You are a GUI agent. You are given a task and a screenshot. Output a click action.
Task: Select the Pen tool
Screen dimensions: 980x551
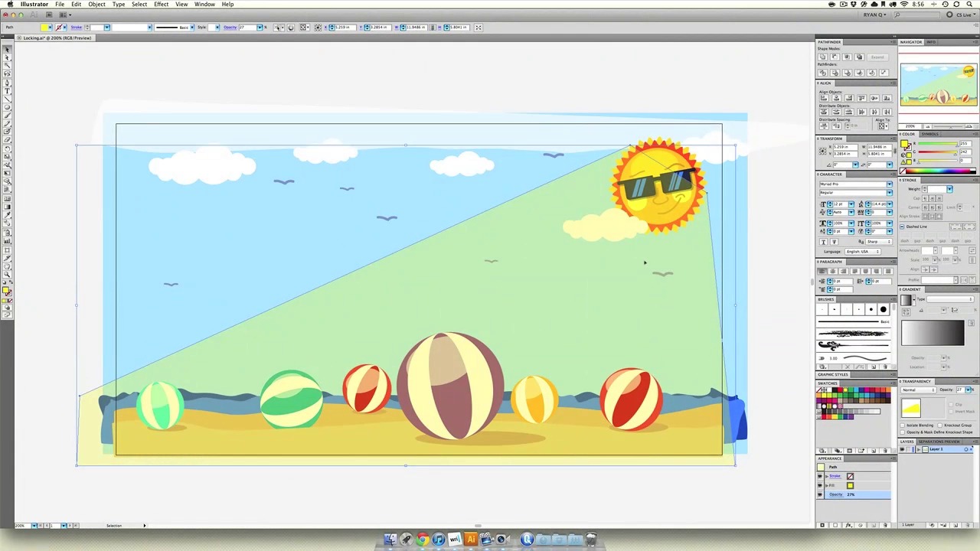click(8, 81)
